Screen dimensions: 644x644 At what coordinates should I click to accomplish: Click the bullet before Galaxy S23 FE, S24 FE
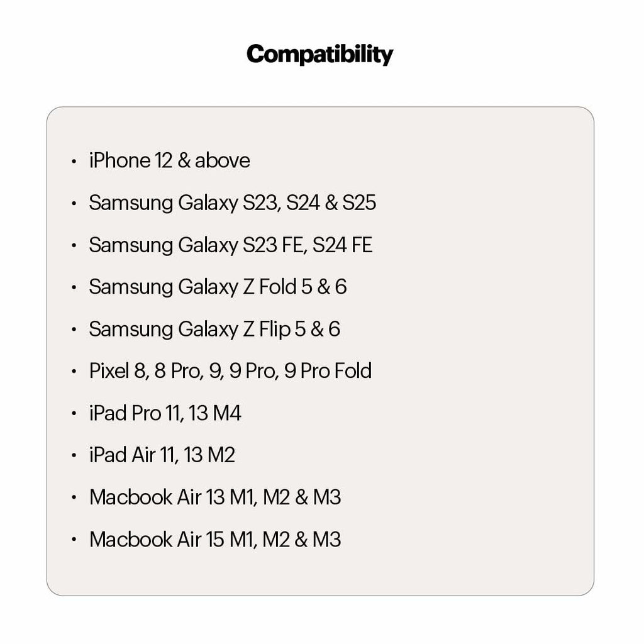[74, 245]
